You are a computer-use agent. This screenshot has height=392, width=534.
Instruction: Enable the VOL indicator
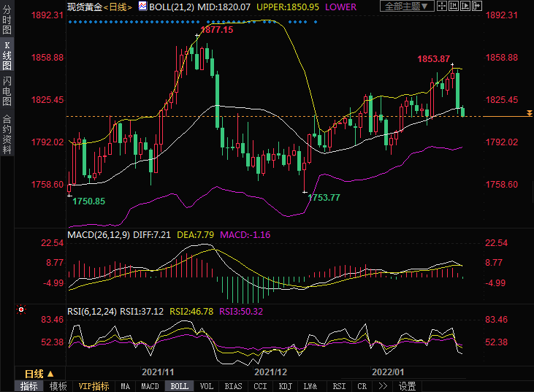pos(206,386)
